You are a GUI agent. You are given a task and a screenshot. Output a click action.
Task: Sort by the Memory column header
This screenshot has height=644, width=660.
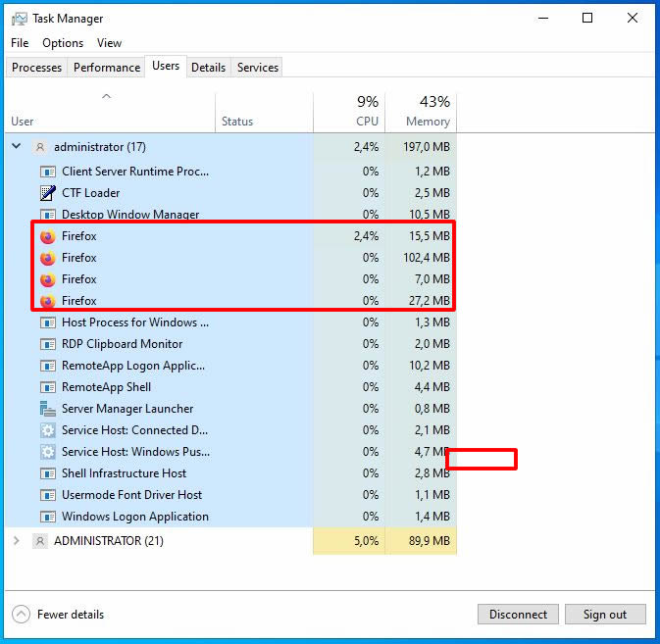point(421,113)
